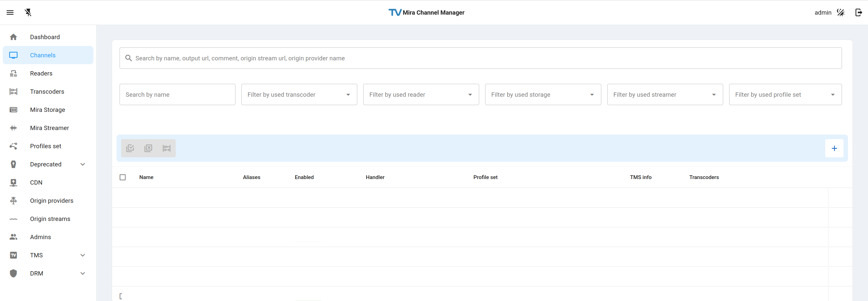Expand the DRM sidebar section
Screen dimensions: 868x301
pos(83,273)
